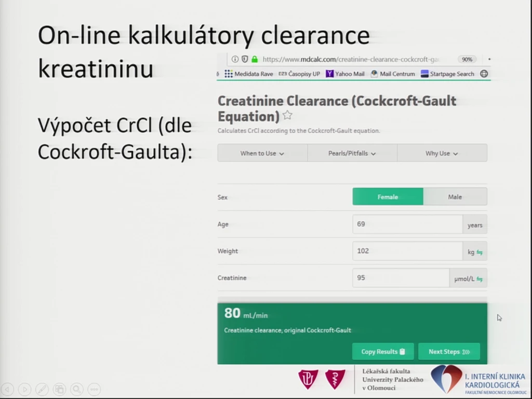Image resolution: width=532 pixels, height=399 pixels.
Task: Open the Startpage Search bookmark
Action: (x=447, y=74)
